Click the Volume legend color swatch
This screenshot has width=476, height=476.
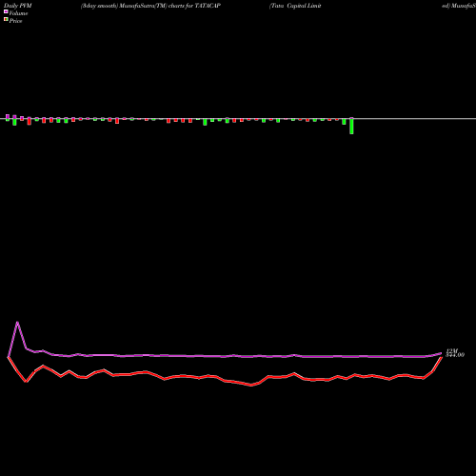click(6, 11)
